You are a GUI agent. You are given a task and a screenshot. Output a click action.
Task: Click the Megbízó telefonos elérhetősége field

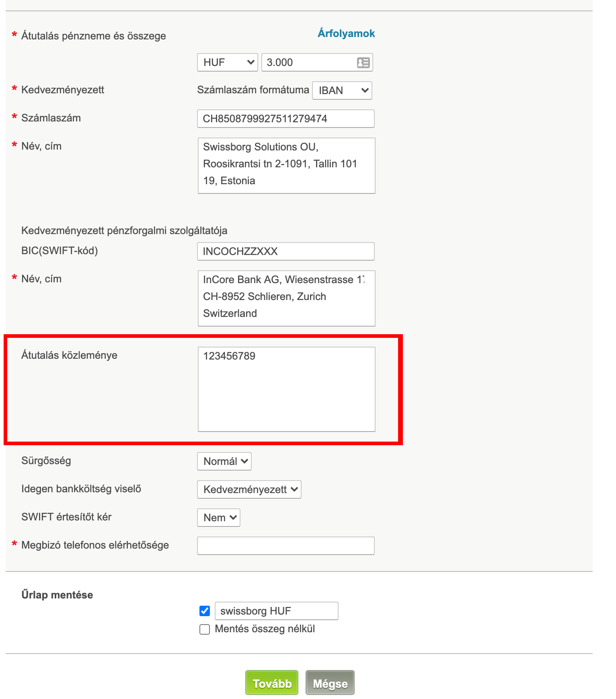pos(285,546)
